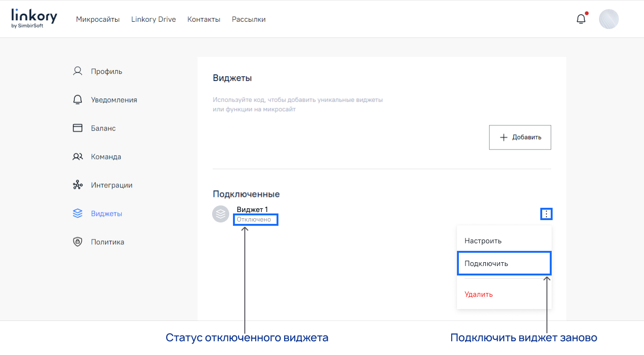Select Настроить in the context menu

click(x=483, y=240)
